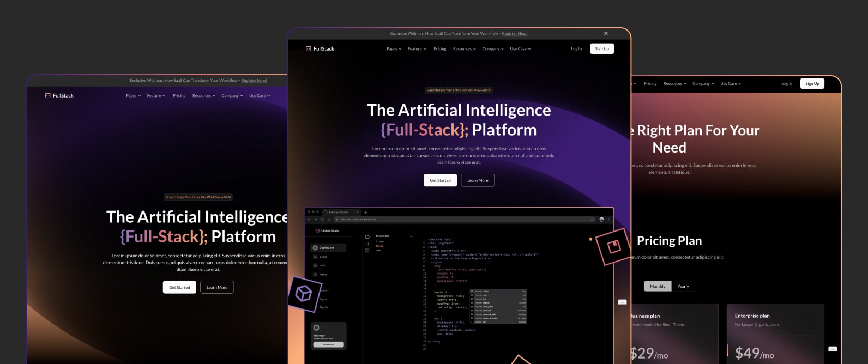Select the Fullstack Studio browser tab

tap(342, 212)
